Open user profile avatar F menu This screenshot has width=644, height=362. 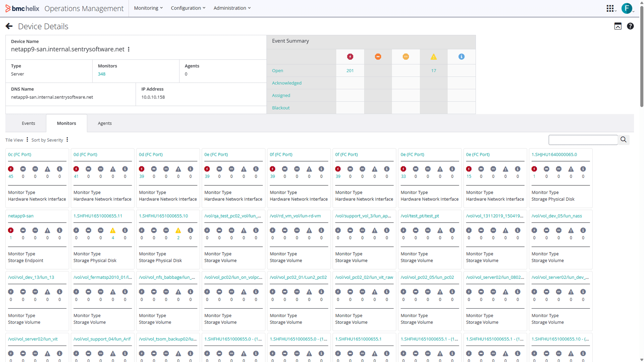(627, 8)
